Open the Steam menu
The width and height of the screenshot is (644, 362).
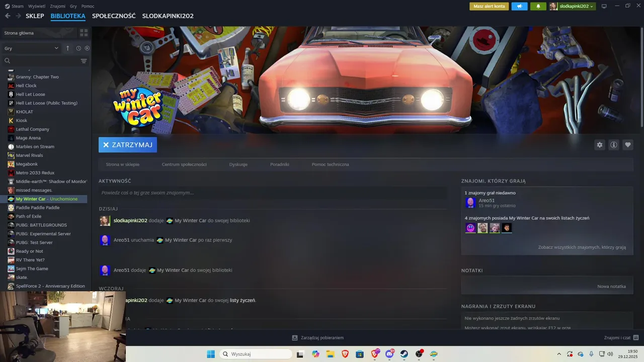click(x=14, y=6)
